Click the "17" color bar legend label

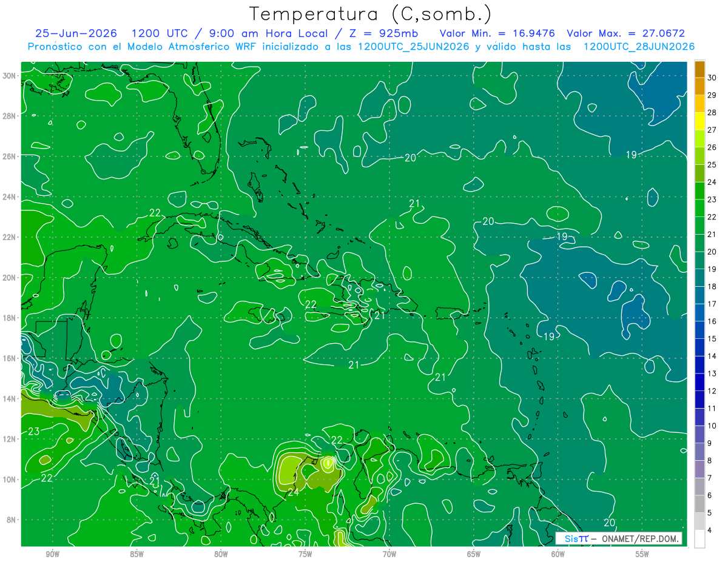click(712, 304)
